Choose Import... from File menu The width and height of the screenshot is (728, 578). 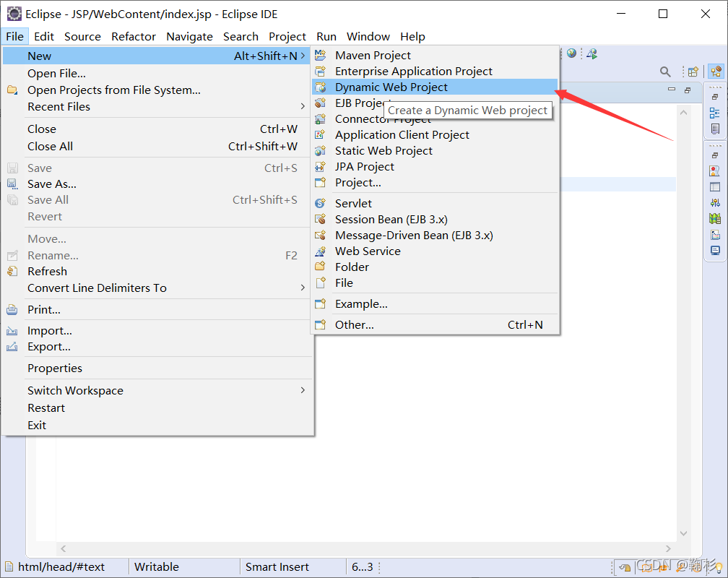tap(157, 330)
